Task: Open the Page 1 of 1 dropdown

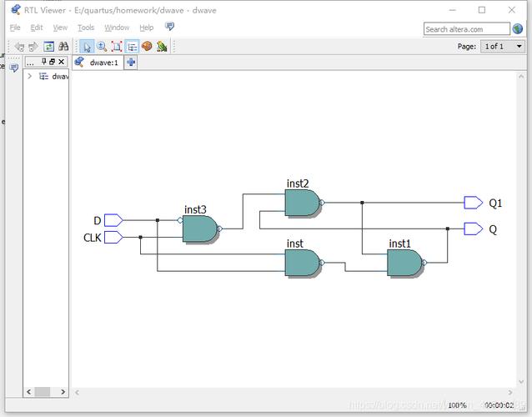Action: (x=503, y=46)
